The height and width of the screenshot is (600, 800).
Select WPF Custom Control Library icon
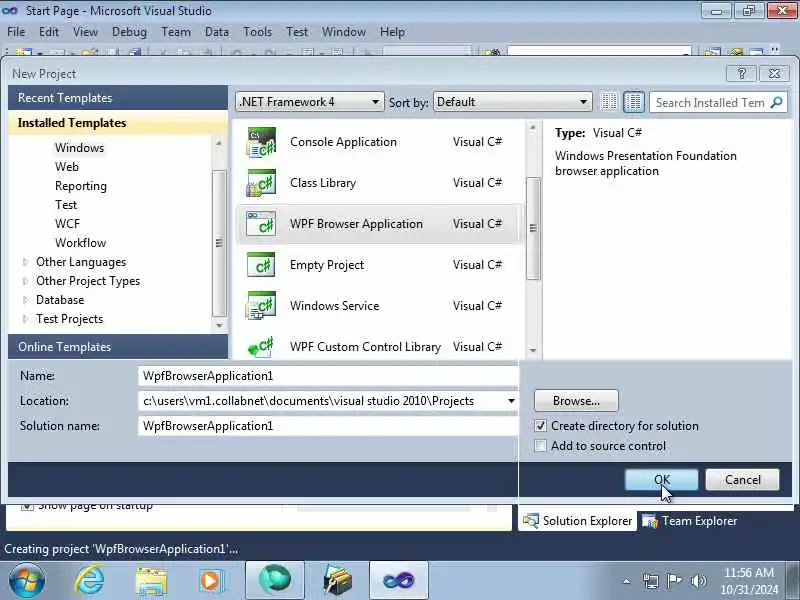point(261,346)
